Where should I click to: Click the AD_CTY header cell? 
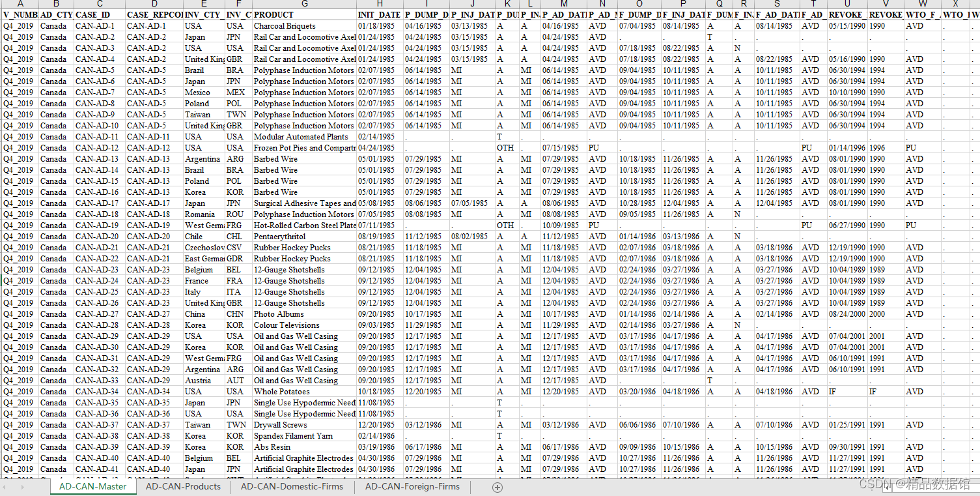point(56,14)
